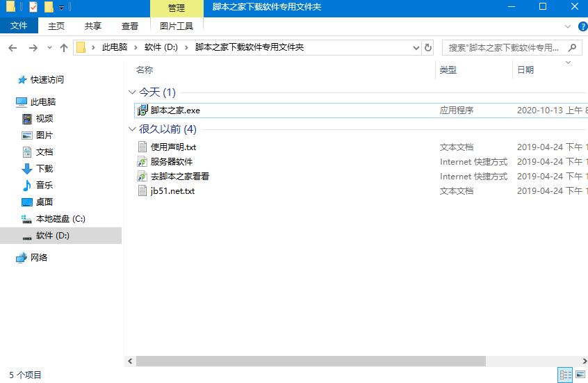Switch to large icons view layout
This screenshot has width=588, height=383.
580,375
